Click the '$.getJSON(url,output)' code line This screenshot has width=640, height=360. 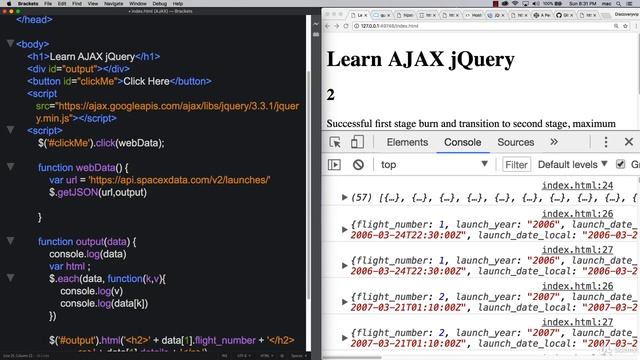click(98, 192)
